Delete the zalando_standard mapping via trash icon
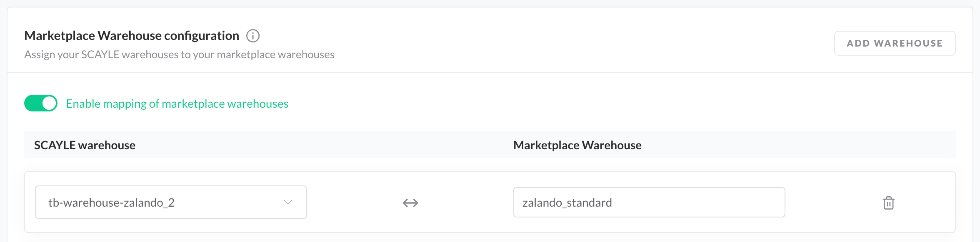980x242 pixels. (888, 203)
